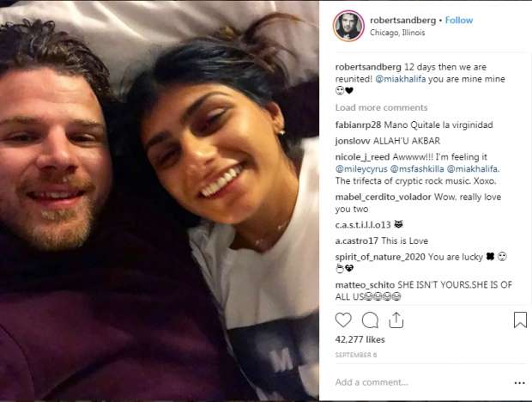Open the @msfashkilla mention

pos(417,168)
